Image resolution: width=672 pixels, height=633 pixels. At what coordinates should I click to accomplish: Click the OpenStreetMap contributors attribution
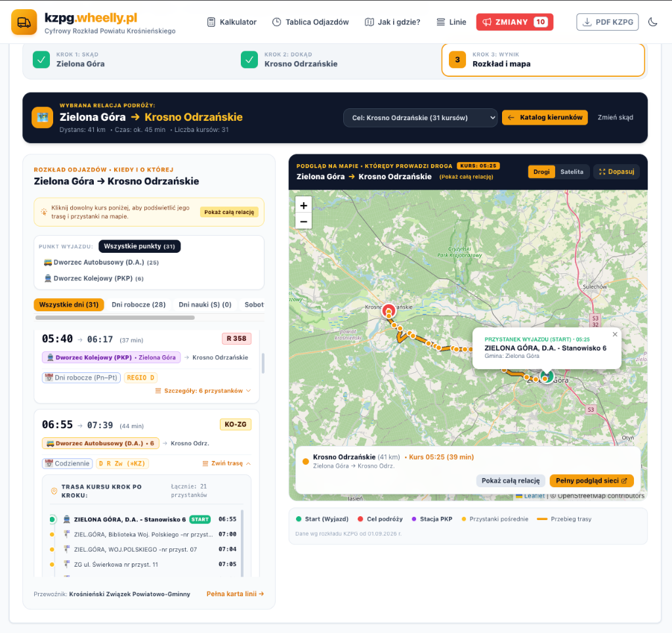pos(600,496)
